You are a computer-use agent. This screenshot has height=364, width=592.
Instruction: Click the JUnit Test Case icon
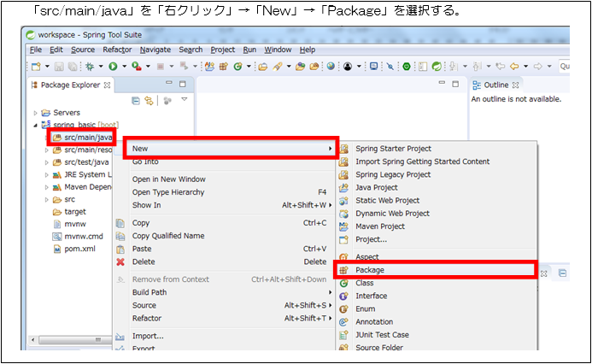(344, 335)
